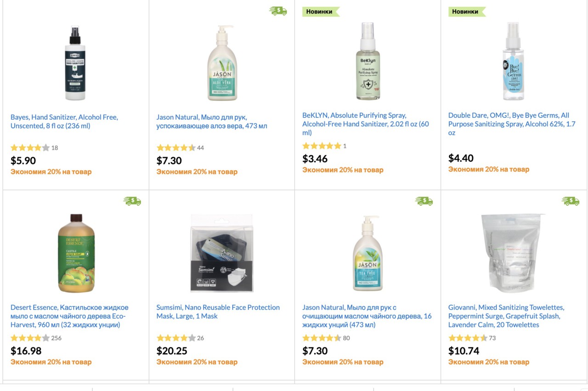Open the Giovanni Mixed Sanitizing Towelettes link

pyautogui.click(x=506, y=316)
